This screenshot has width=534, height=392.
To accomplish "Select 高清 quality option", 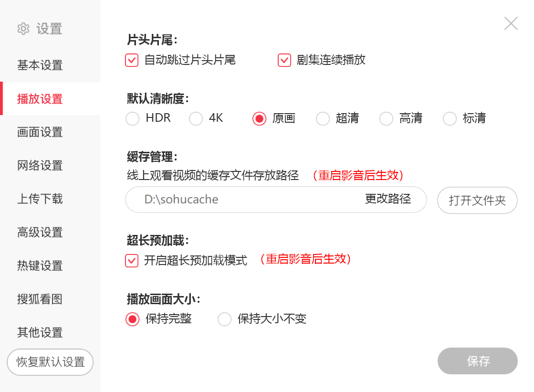I will 386,118.
